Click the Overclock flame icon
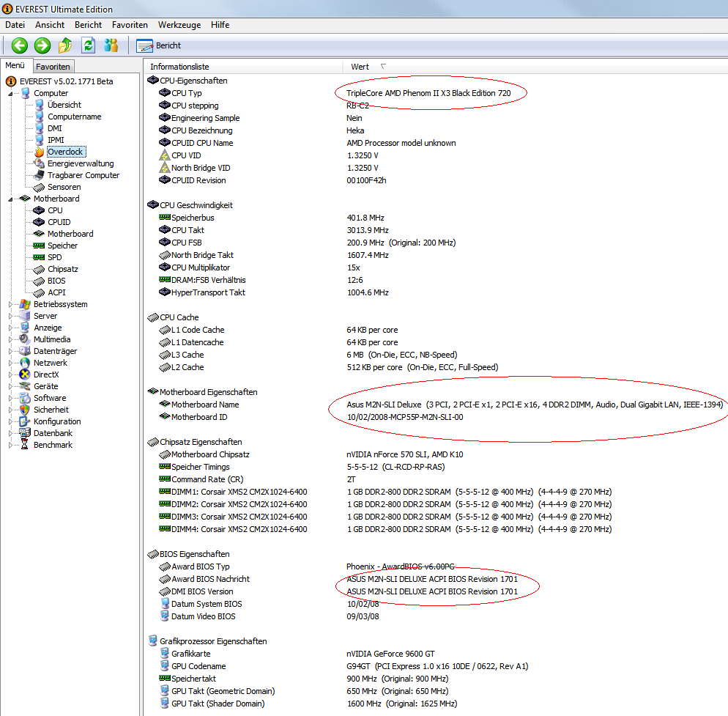 point(40,152)
